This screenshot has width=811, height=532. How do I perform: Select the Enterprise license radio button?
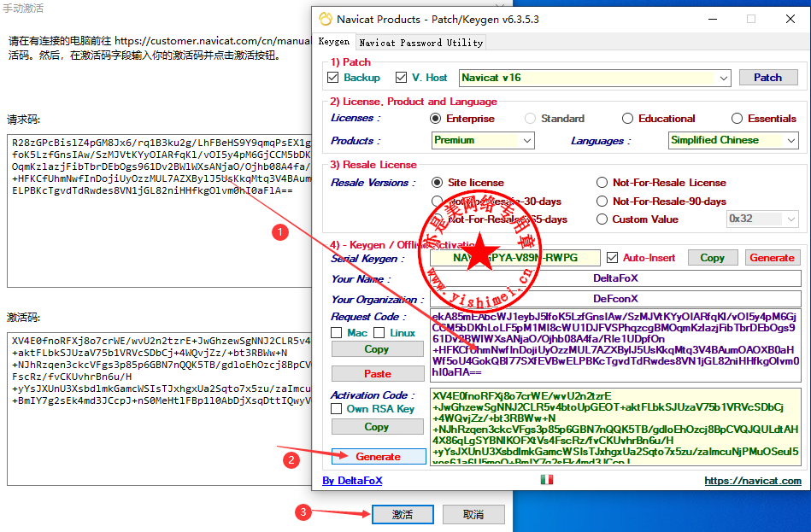tap(436, 119)
